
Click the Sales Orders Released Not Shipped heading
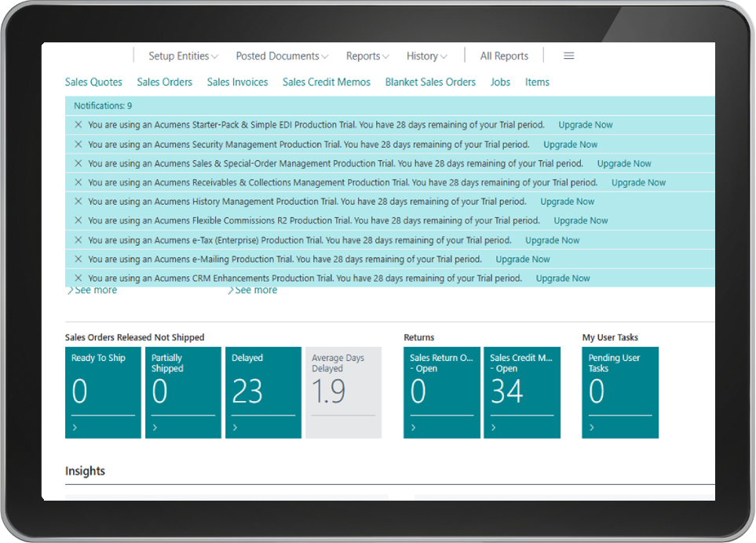point(134,337)
